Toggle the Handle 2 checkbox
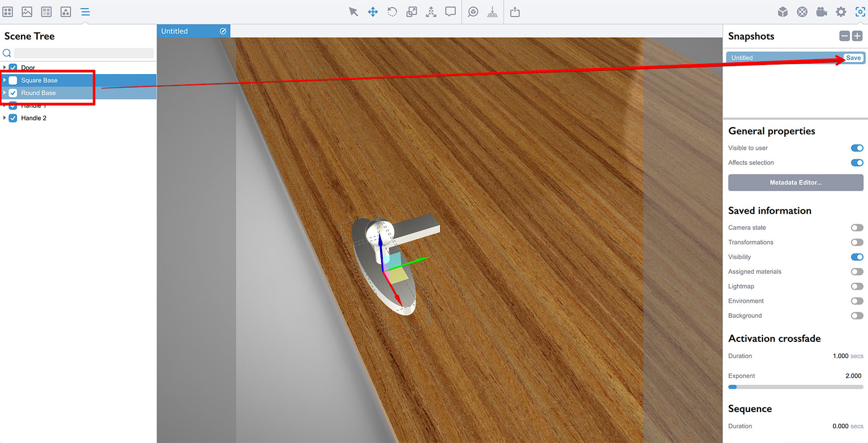 coord(13,118)
